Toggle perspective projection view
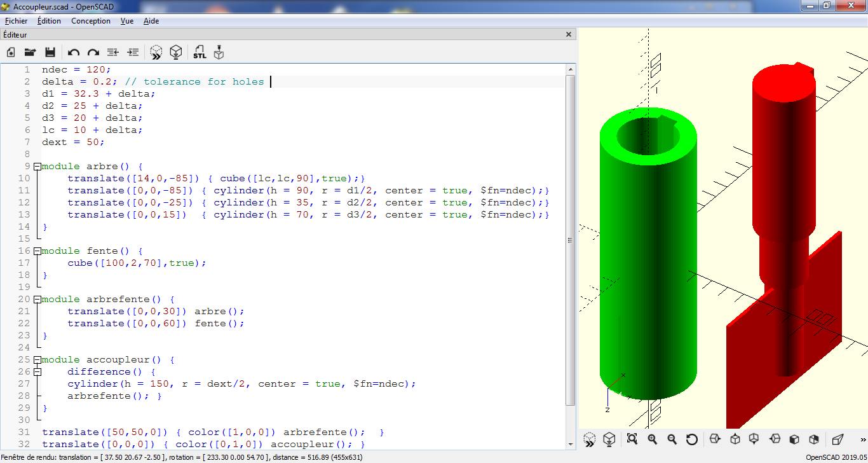 (x=837, y=439)
